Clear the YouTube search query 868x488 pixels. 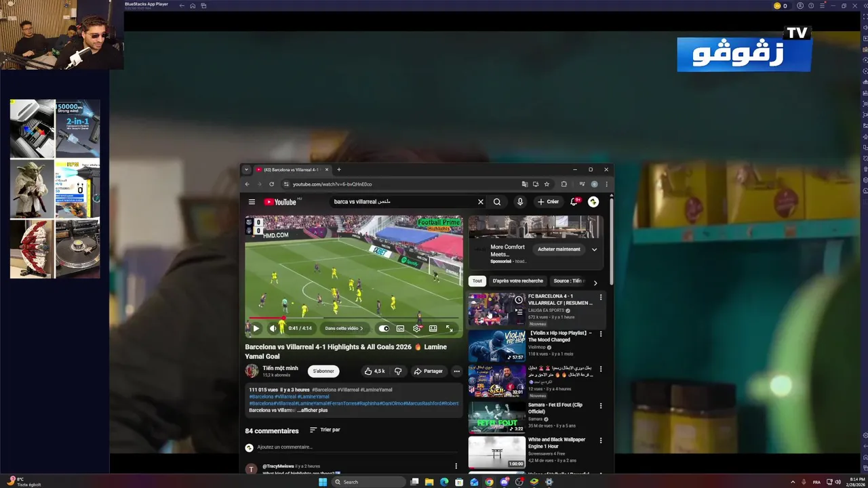tap(481, 202)
